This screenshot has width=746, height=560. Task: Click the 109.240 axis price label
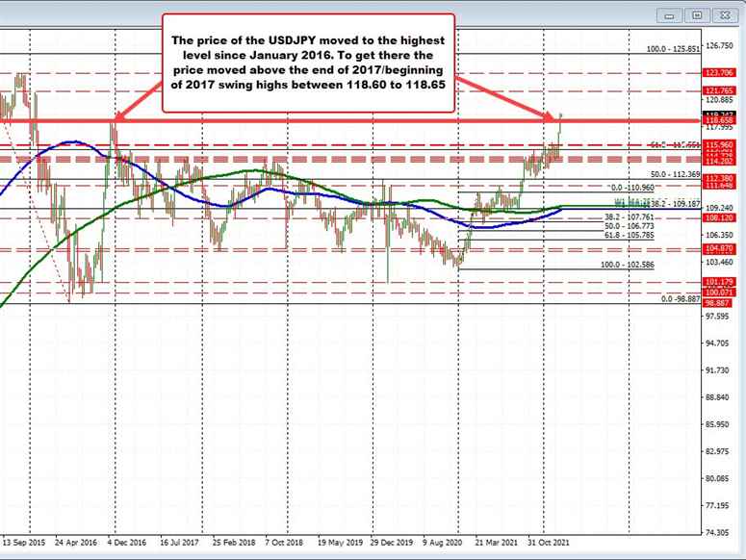[x=719, y=208]
